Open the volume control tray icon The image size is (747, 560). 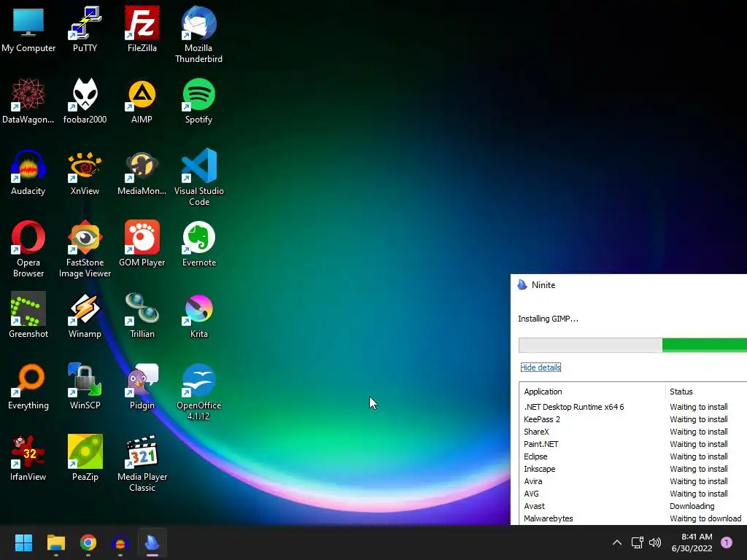click(656, 542)
